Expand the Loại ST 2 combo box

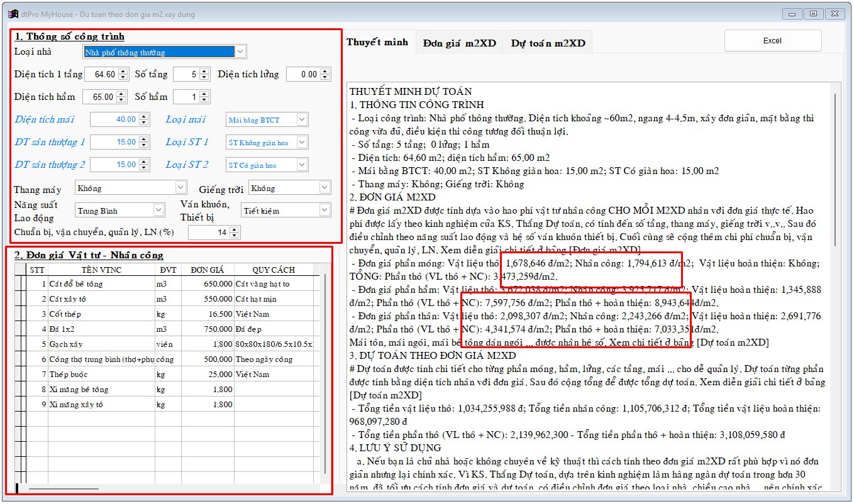(302, 165)
